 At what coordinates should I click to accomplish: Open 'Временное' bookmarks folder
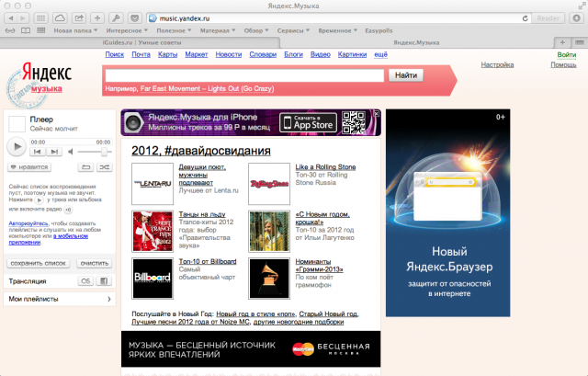337,30
